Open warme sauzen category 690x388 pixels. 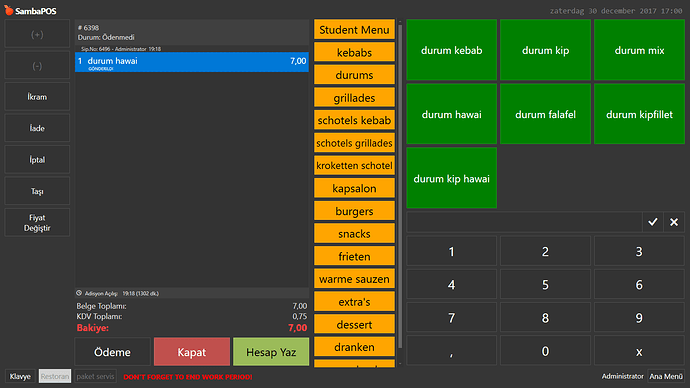(x=354, y=279)
